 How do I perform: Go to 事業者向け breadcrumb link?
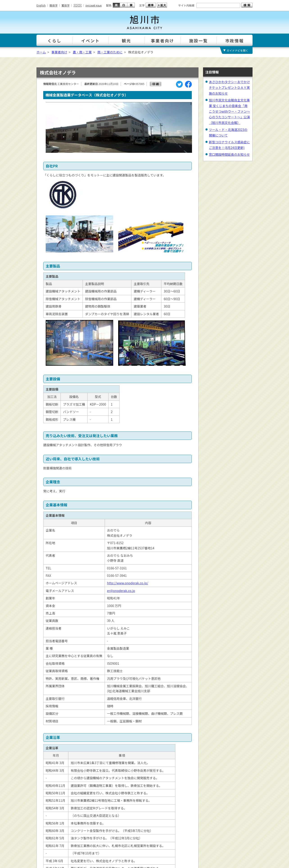click(x=59, y=52)
